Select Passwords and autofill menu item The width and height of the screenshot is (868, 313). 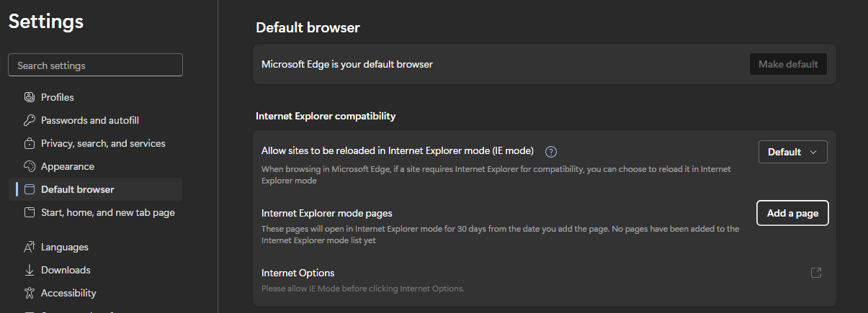90,120
